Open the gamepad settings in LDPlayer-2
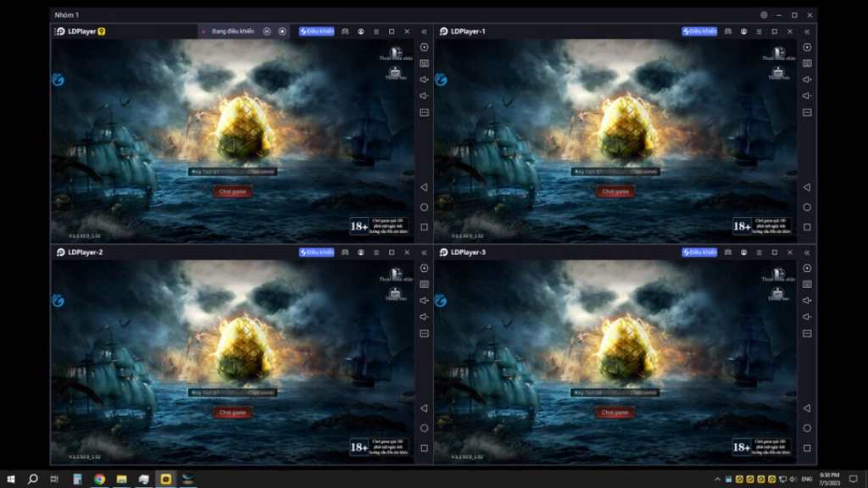This screenshot has width=868, height=488. (346, 252)
